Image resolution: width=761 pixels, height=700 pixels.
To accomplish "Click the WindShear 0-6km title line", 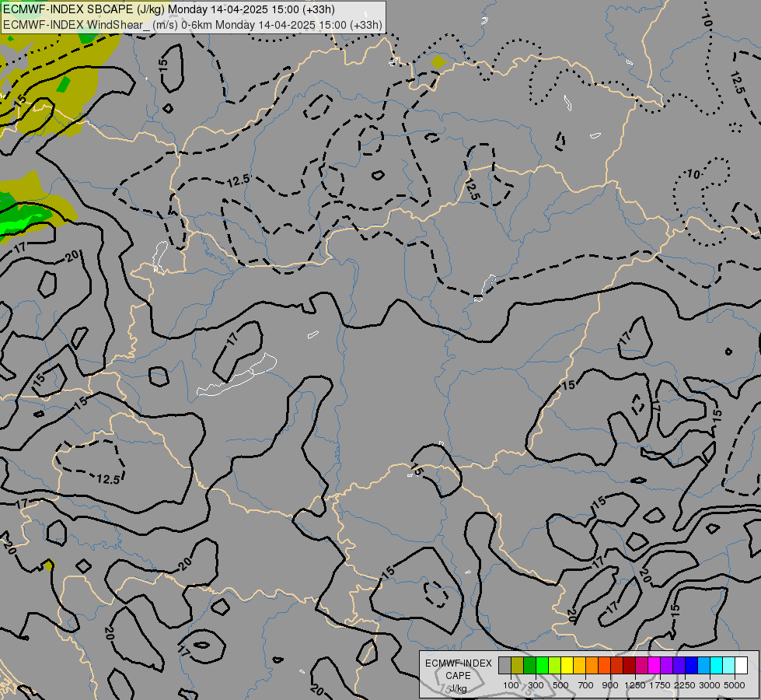I will (193, 25).
